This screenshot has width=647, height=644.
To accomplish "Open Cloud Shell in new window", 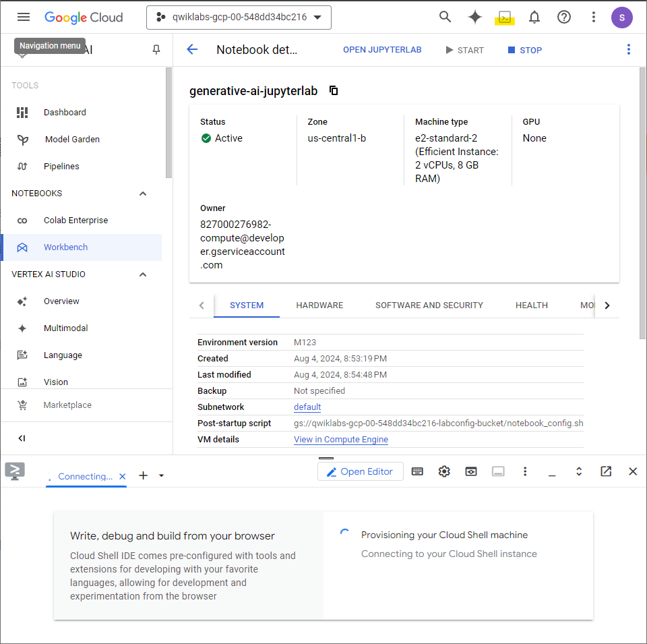I will (x=606, y=471).
